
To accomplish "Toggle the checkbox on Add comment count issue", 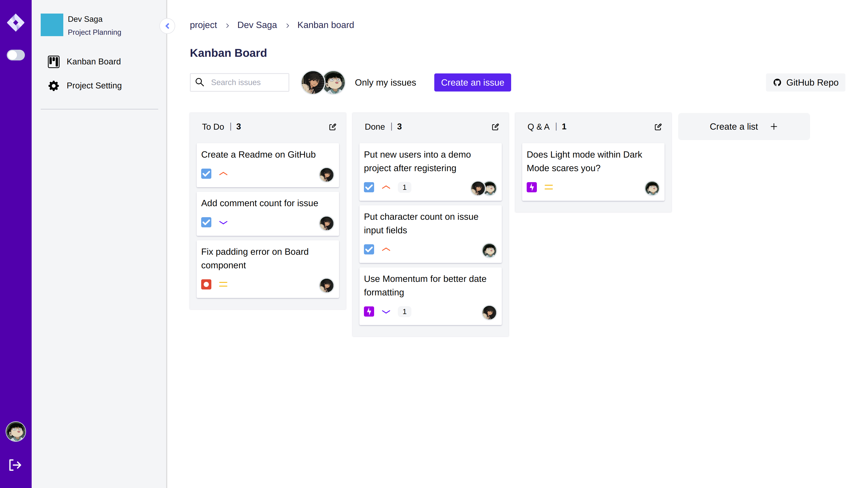I will [x=207, y=222].
